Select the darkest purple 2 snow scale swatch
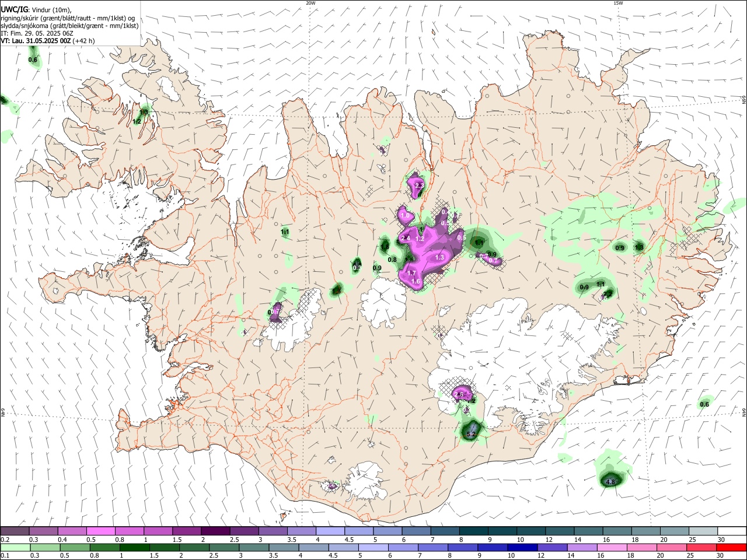This screenshot has height=560, width=747. [215, 531]
